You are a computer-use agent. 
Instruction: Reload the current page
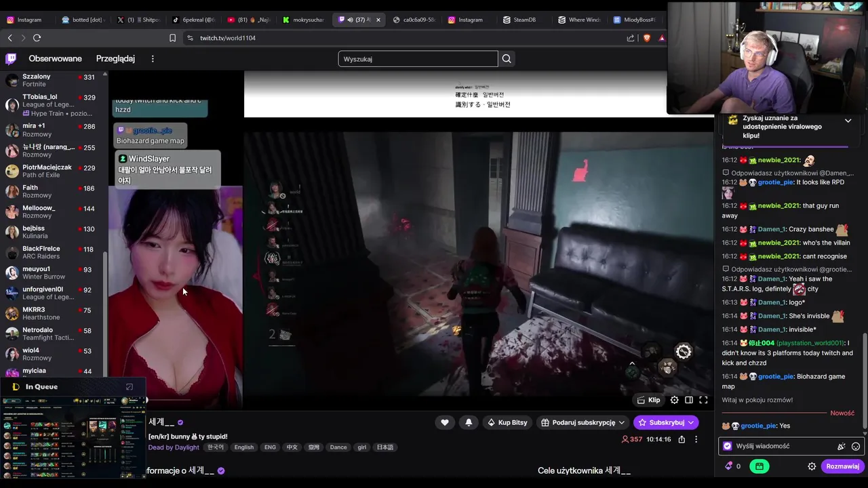coord(37,38)
